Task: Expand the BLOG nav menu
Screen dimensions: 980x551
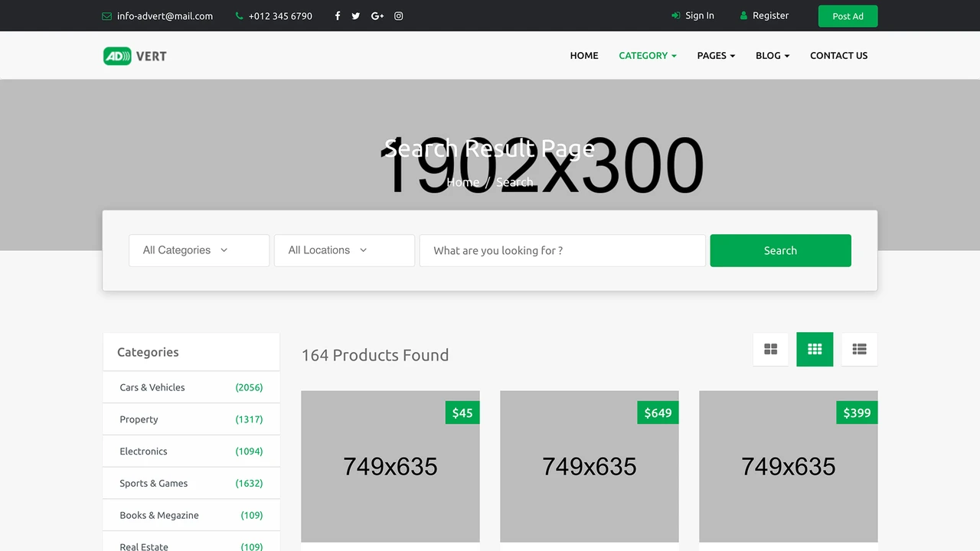Action: point(773,55)
